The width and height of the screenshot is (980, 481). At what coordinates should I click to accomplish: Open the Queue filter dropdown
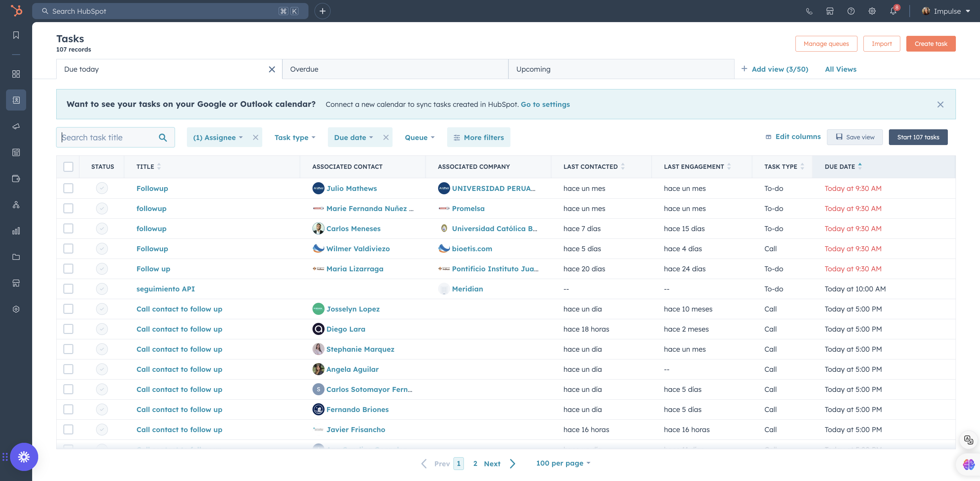point(419,137)
